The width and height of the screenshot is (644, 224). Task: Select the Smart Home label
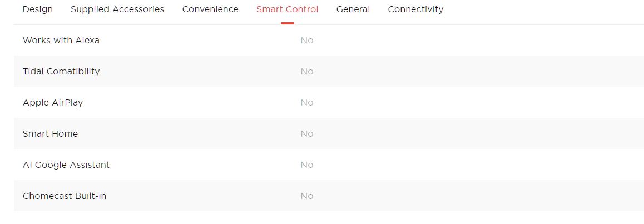(50, 134)
